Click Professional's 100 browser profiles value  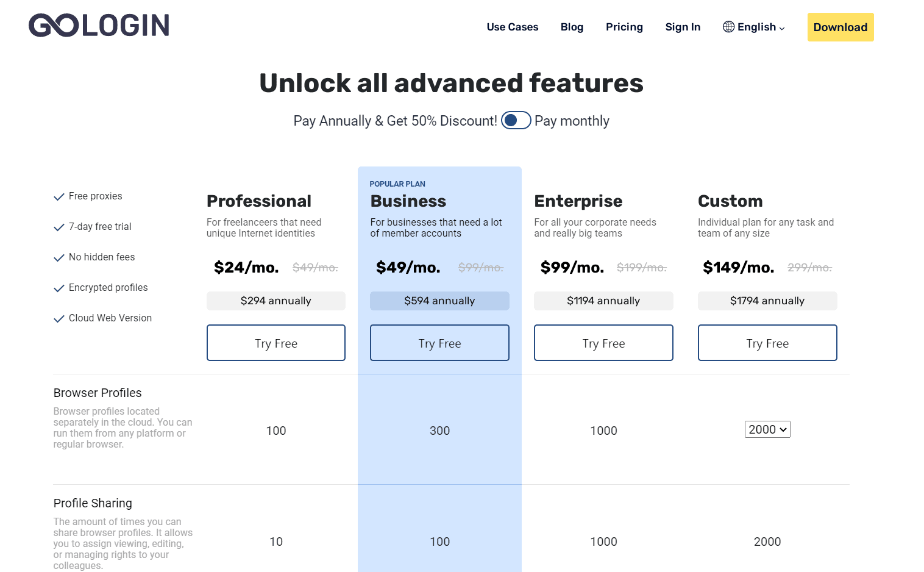[x=276, y=431]
